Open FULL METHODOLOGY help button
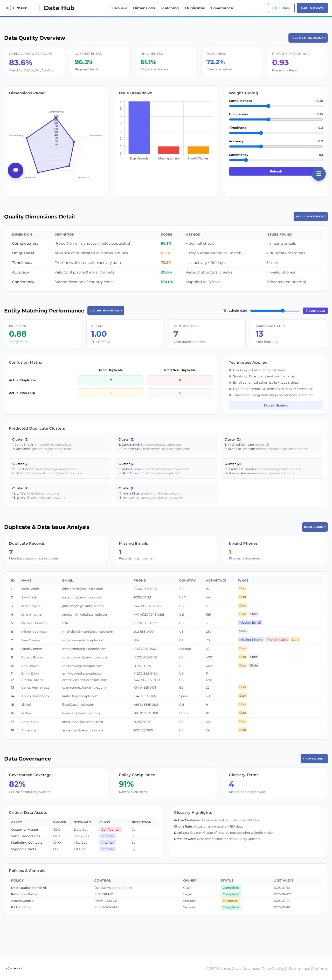The width and height of the screenshot is (332, 980). (308, 38)
